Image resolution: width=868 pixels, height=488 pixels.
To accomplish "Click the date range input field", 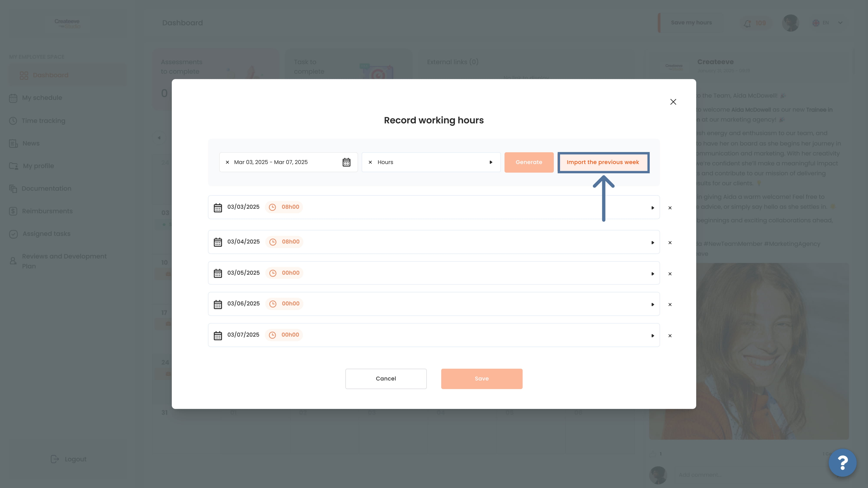I will click(288, 162).
